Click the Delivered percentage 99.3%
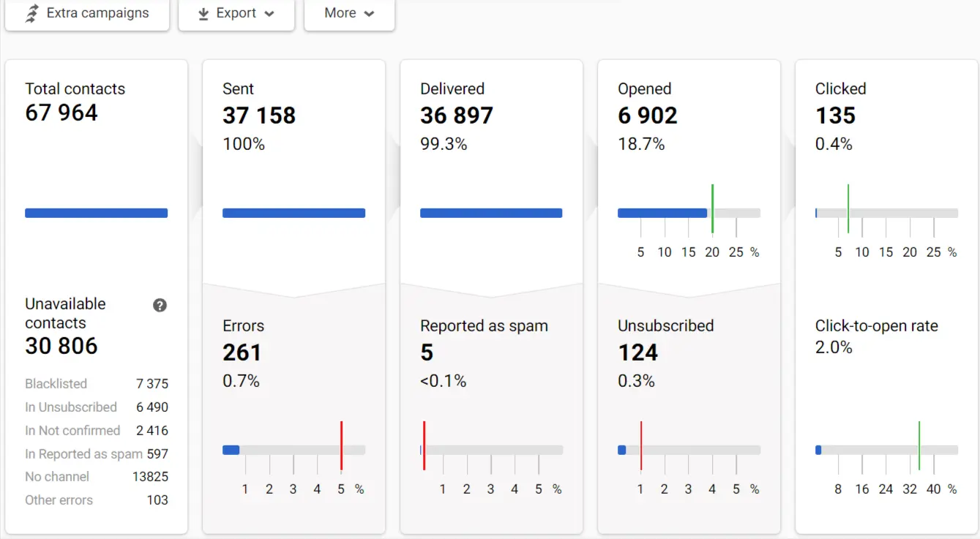The height and width of the screenshot is (539, 980). (x=444, y=144)
